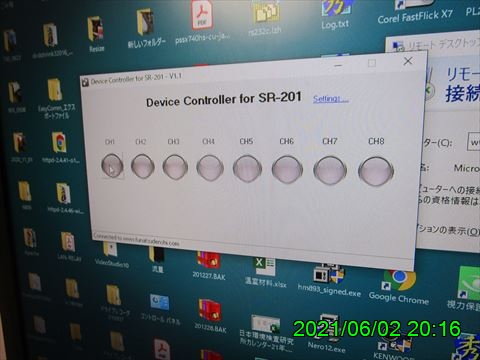The width and height of the screenshot is (480, 360).
Task: Open the Setting link
Action: tap(331, 99)
